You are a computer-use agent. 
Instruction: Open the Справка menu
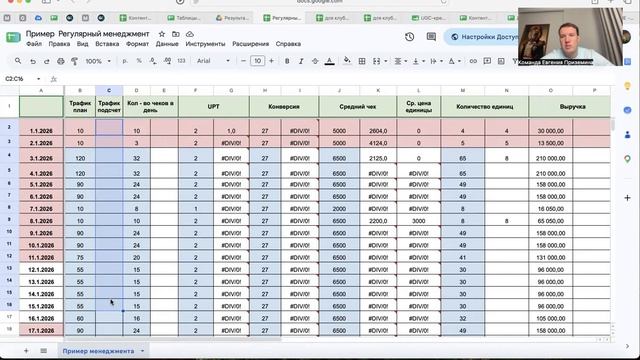click(288, 44)
